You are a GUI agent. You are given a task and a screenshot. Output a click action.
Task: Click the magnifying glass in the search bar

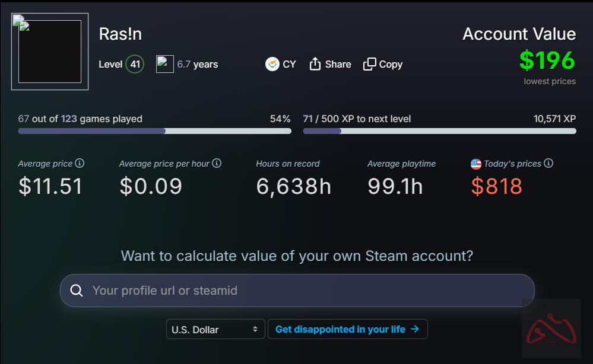click(77, 290)
